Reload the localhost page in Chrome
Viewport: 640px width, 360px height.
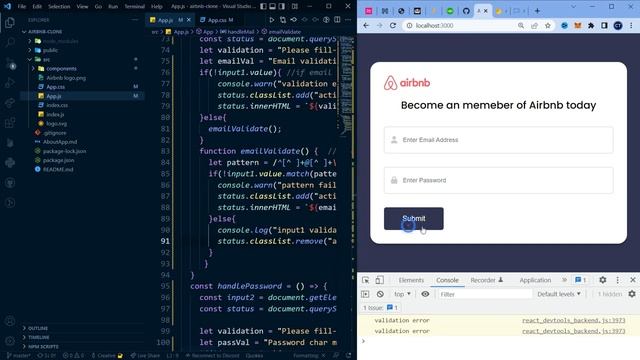pos(393,25)
